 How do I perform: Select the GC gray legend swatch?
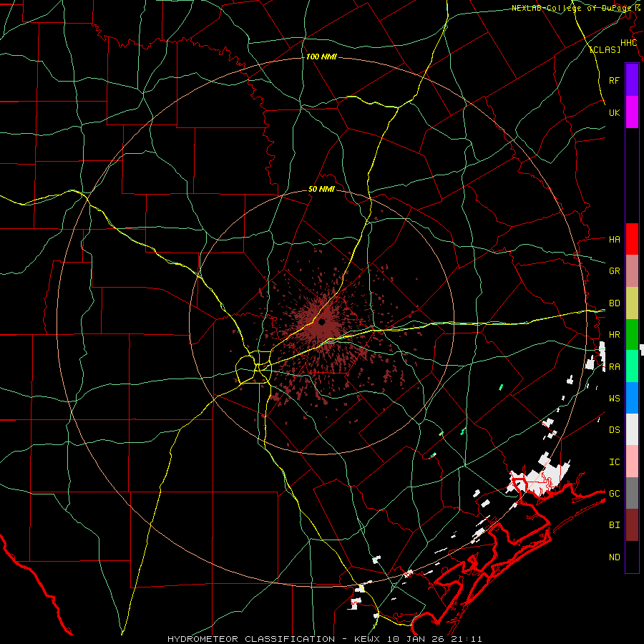[632, 493]
